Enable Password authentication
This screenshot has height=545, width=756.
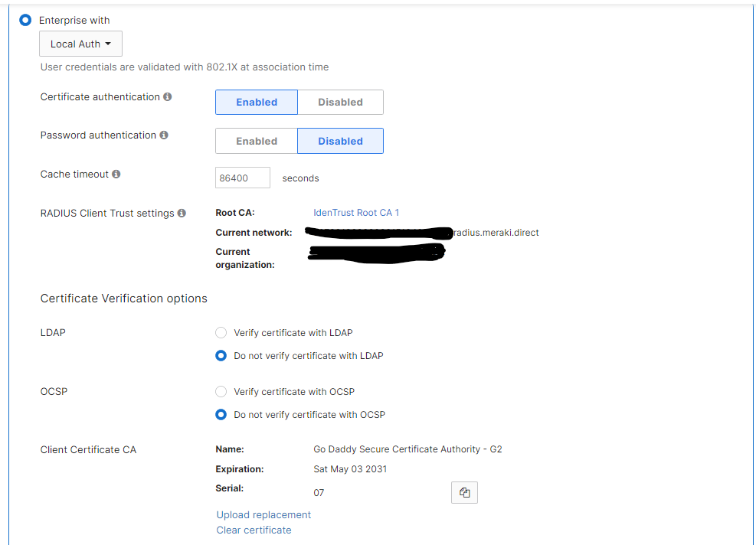(257, 142)
